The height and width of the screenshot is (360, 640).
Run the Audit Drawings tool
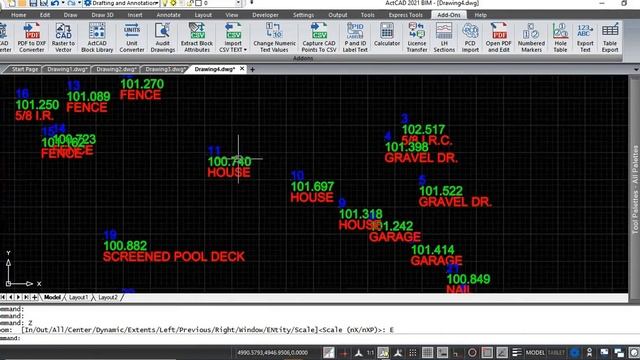(x=162, y=38)
